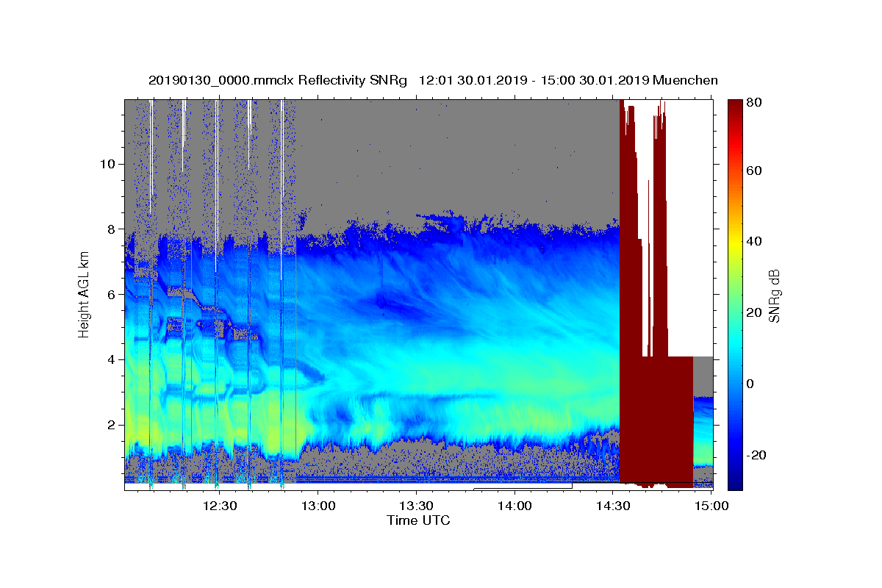Click the height tick label 2
Viewport: 882px width, 588px height.
click(x=111, y=425)
